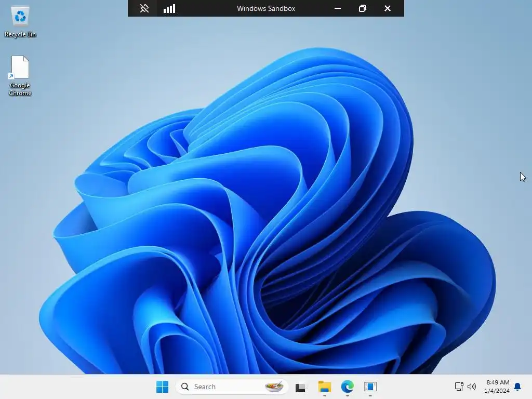Launch Microsoft Edge from the taskbar
Screen dimensions: 532x399
[348, 387]
